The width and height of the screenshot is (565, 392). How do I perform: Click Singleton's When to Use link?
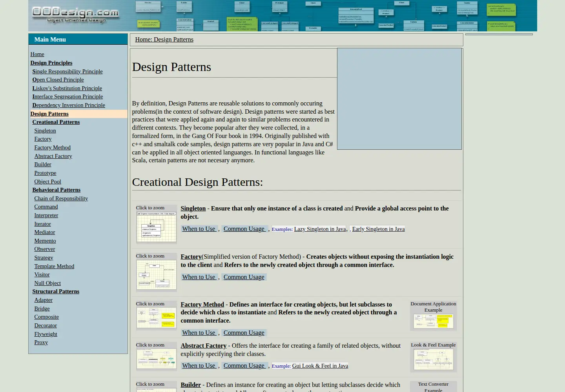199,229
